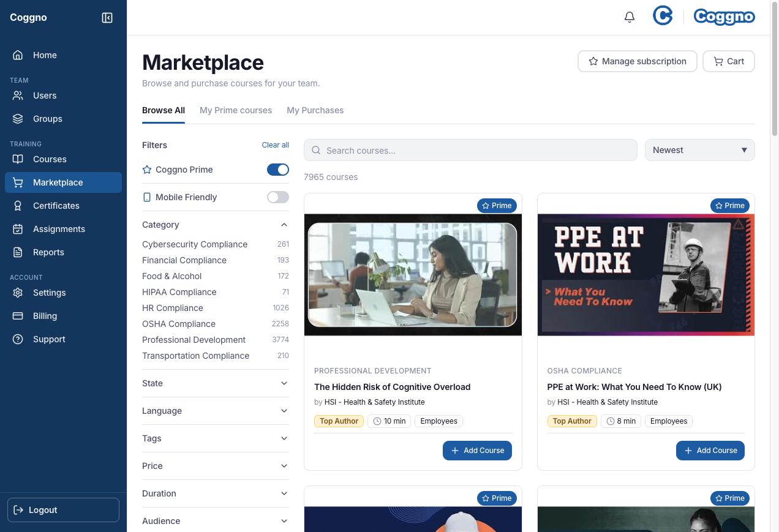Click Clear all filters link
The image size is (779, 532).
(x=276, y=145)
